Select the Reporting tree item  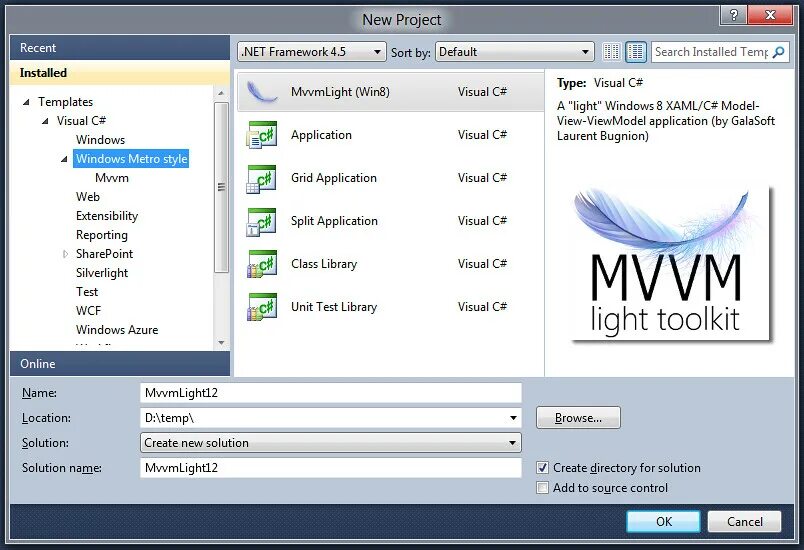coord(102,235)
